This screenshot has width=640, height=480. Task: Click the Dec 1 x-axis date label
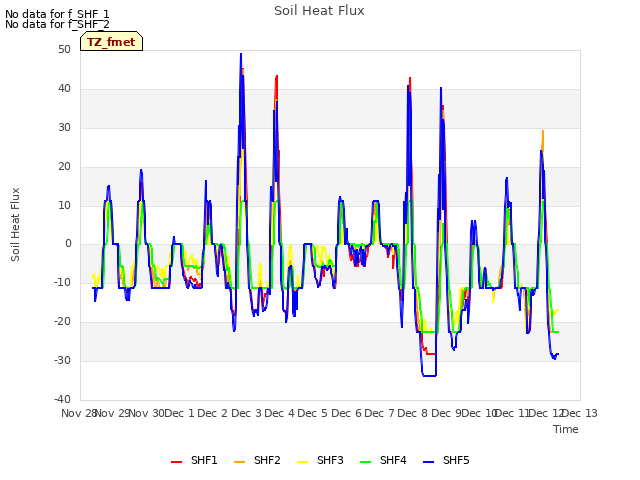click(x=179, y=413)
